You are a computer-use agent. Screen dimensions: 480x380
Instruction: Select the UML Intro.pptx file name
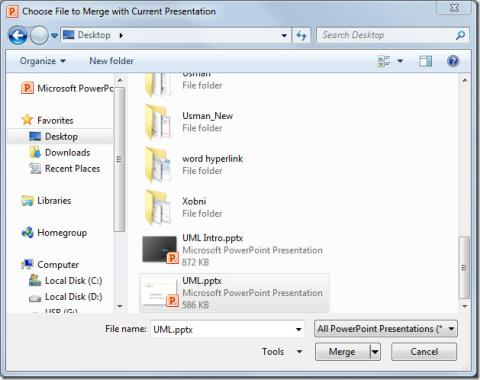(212, 238)
